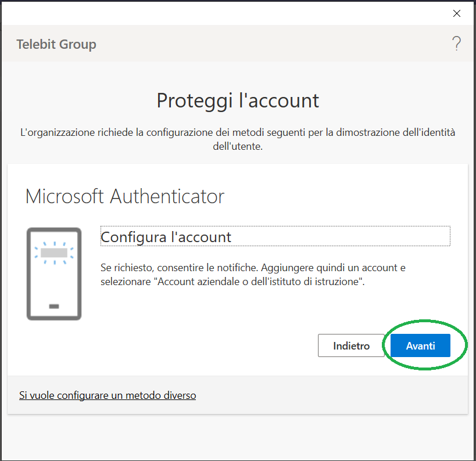The width and height of the screenshot is (476, 461).
Task: Go back with the Indietro button
Action: pyautogui.click(x=351, y=345)
